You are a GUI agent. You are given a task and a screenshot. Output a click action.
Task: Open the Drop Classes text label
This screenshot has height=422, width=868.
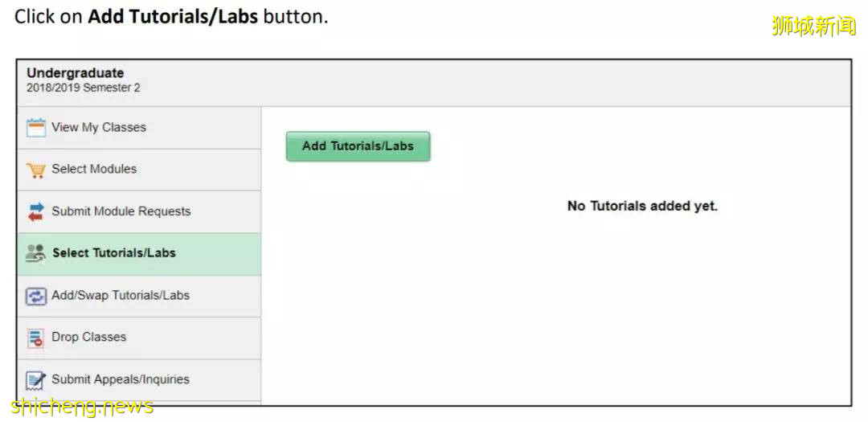(89, 337)
